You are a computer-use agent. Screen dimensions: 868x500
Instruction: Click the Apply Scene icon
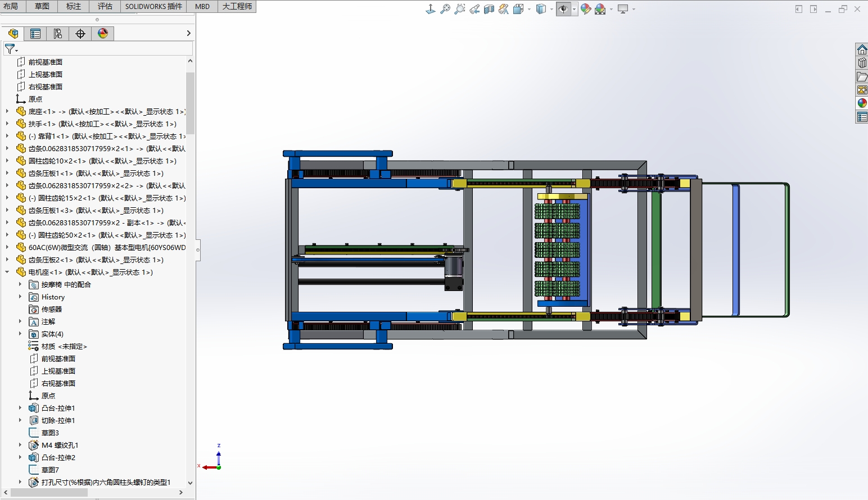(x=600, y=9)
